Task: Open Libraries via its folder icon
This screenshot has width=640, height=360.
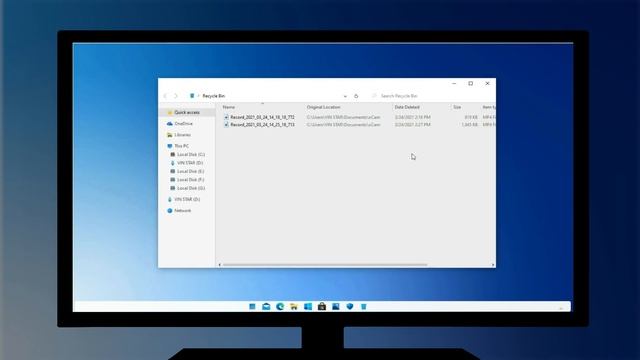Action: pos(170,135)
